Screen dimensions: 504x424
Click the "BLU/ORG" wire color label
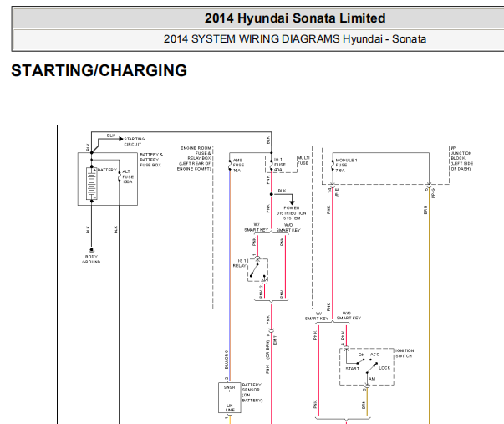point(227,360)
